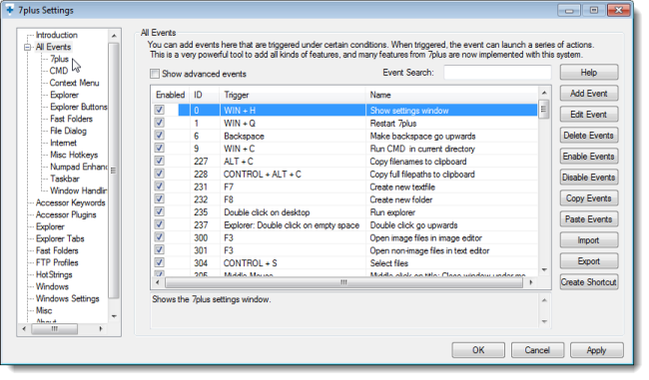Open Windows Settings page in tree
Screen dimensions: 649x380
(67, 299)
